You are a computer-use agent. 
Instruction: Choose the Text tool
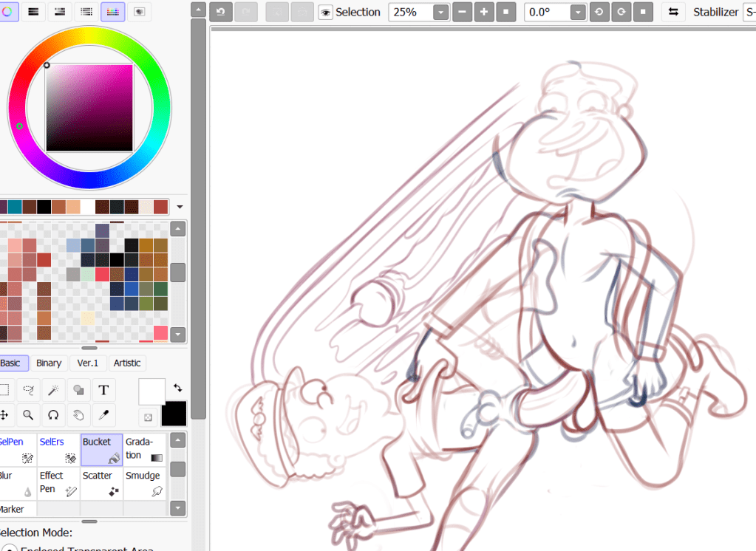click(103, 390)
